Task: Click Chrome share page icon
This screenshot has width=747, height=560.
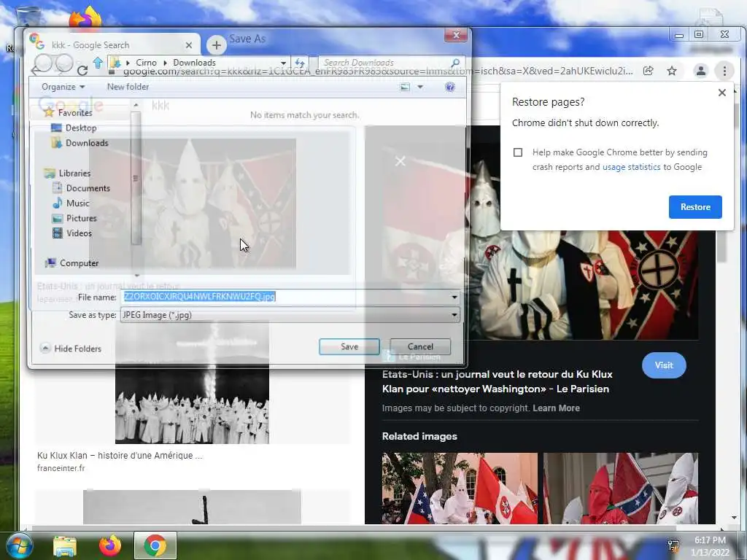Action: tap(648, 71)
